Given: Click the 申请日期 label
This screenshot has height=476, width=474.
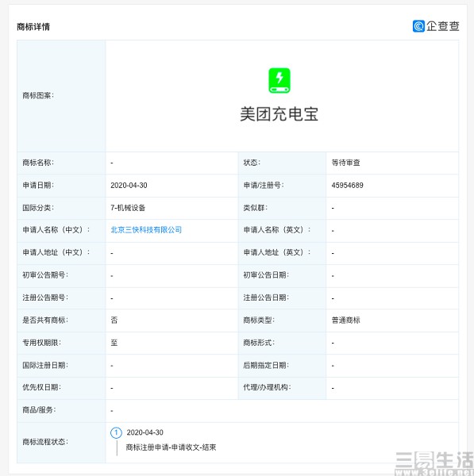Looking at the screenshot, I should (38, 185).
